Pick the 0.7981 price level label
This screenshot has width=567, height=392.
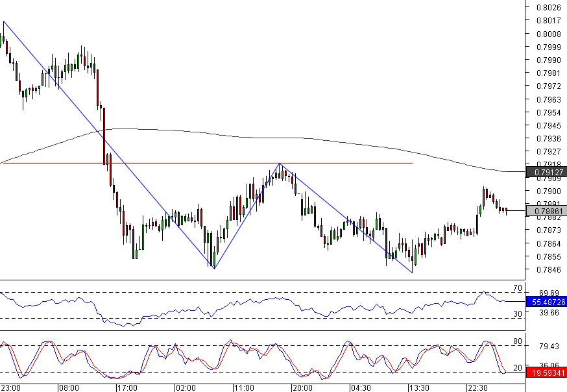pos(549,73)
